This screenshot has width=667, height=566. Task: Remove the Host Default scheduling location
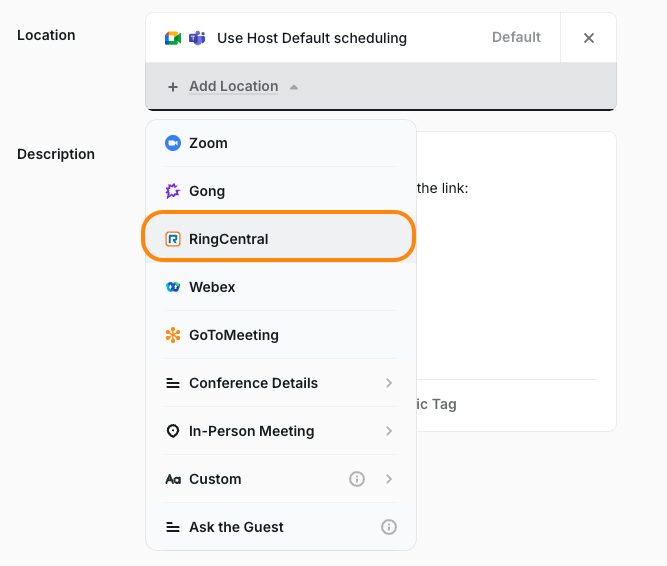click(589, 38)
